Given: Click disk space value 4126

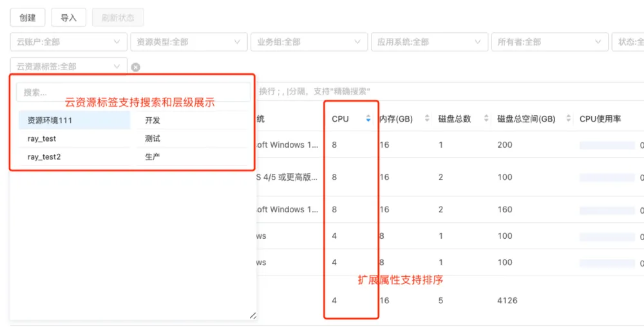Looking at the screenshot, I should click(507, 301).
